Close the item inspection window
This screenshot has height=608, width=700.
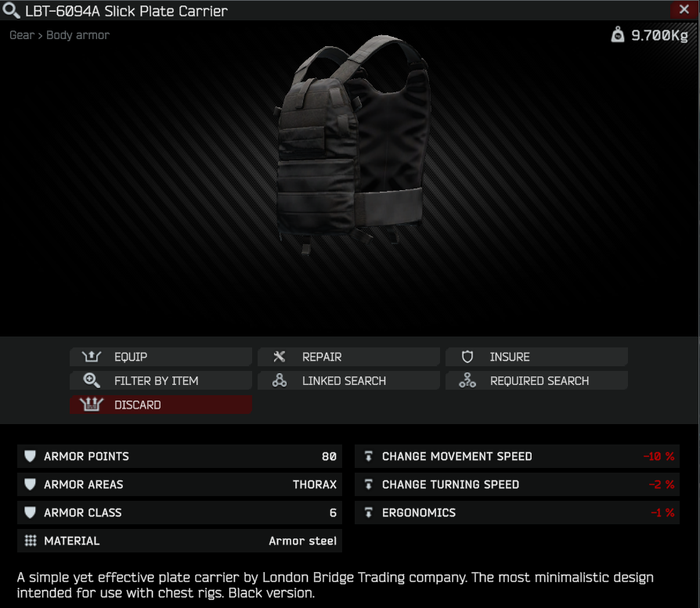coord(684,9)
